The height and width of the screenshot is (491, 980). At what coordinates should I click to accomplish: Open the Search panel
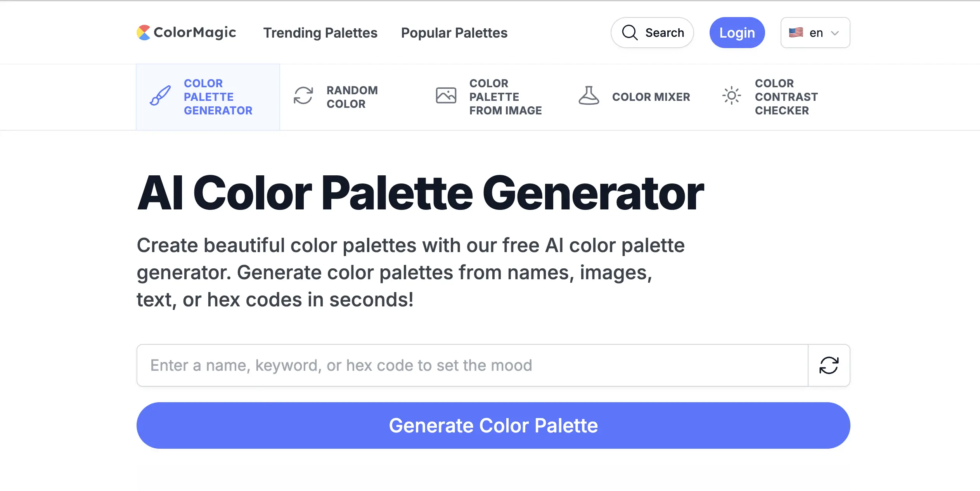652,33
